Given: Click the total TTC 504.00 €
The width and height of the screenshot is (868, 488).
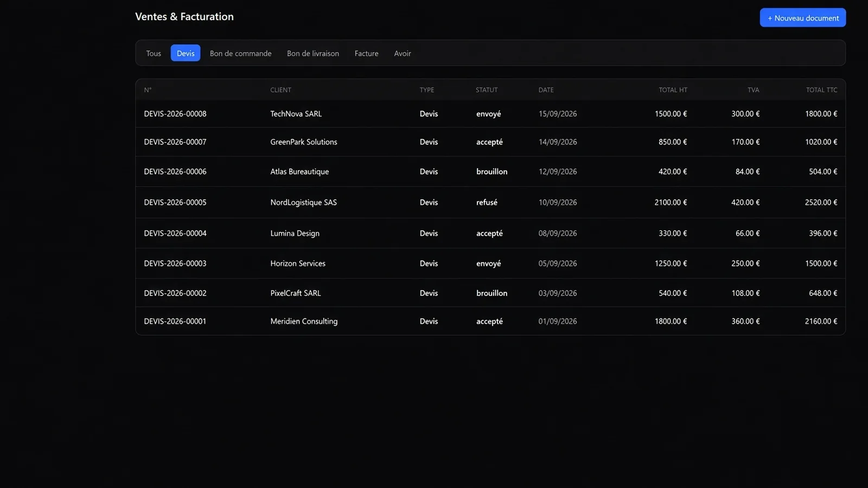Looking at the screenshot, I should 823,171.
